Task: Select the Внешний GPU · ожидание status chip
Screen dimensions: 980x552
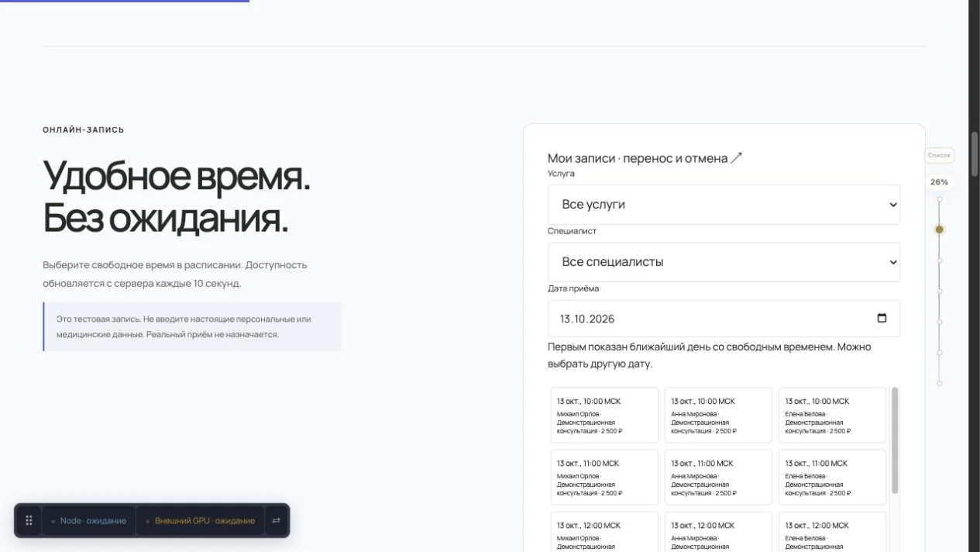Action: 201,521
